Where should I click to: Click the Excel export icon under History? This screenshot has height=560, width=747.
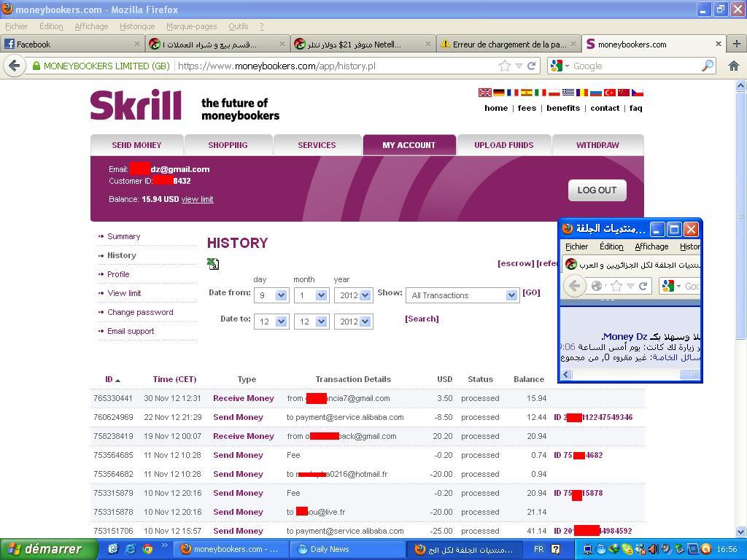pyautogui.click(x=213, y=264)
